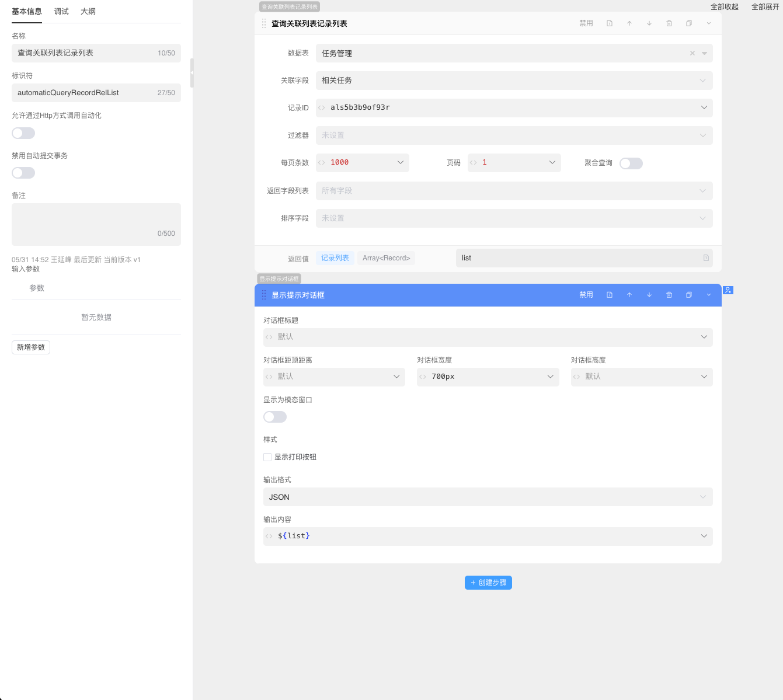Open the info note icon on 查询关联列表记录列表 step
Viewport: 783px width, 700px height.
click(x=610, y=23)
